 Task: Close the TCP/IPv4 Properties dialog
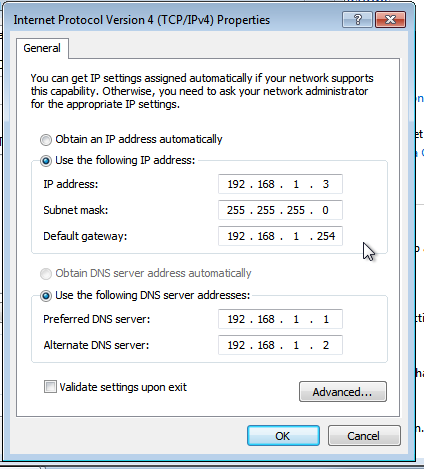tap(390, 20)
